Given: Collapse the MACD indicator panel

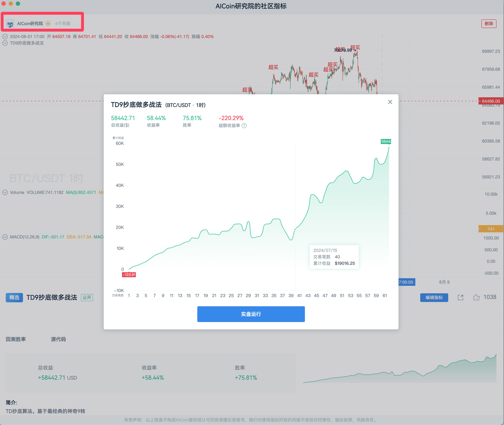Looking at the screenshot, I should (x=5, y=237).
